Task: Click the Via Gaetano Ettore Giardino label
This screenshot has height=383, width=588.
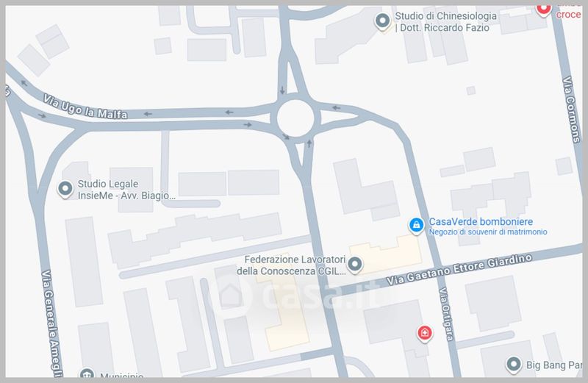Action: [x=459, y=270]
